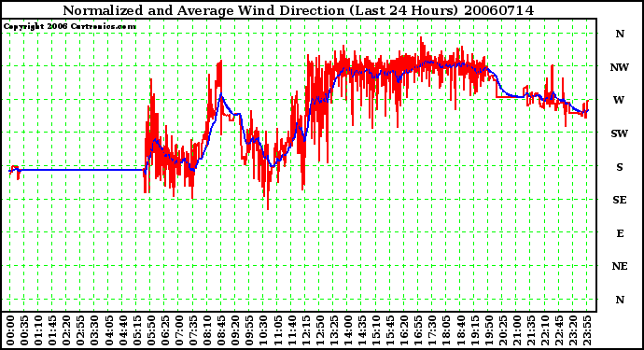Click the '21:00' time label
Screen dimensions: 644x350
point(517,330)
